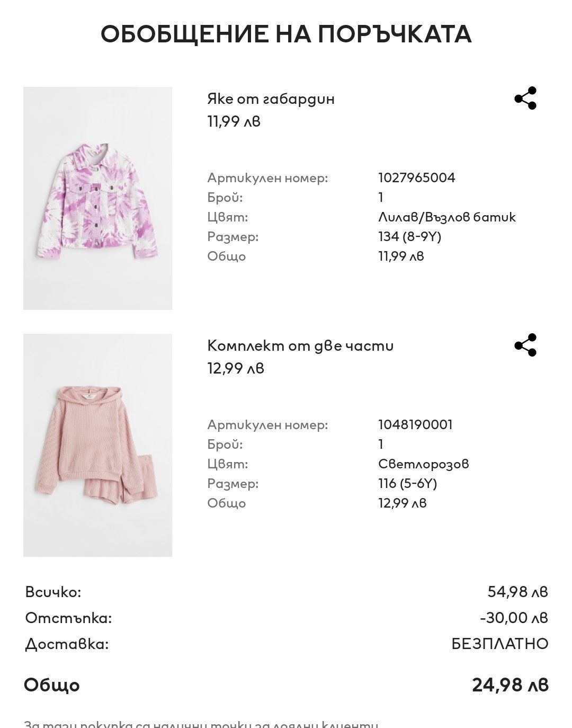572x728 pixels.
Task: Open the pink hoodie set product image
Action: pos(97,445)
